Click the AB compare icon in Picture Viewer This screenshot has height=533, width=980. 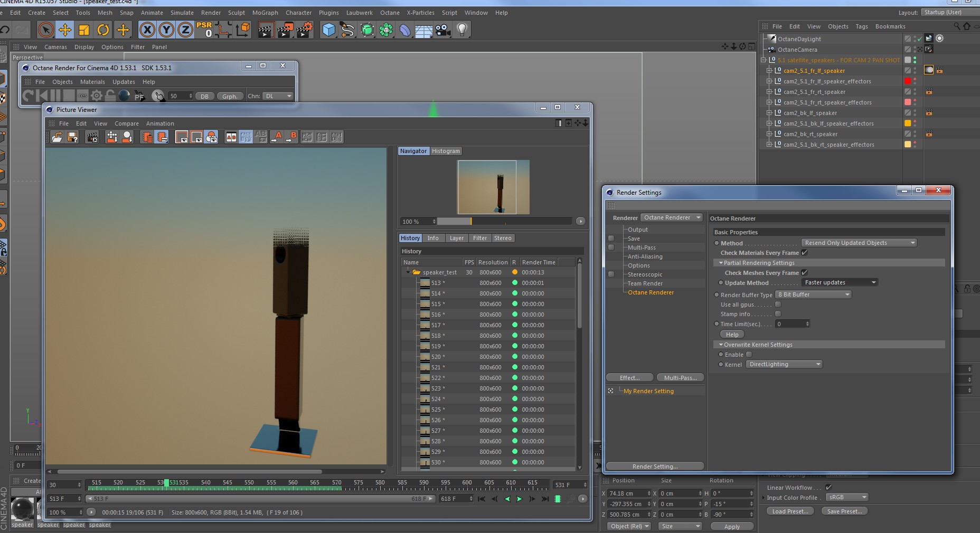[x=231, y=137]
